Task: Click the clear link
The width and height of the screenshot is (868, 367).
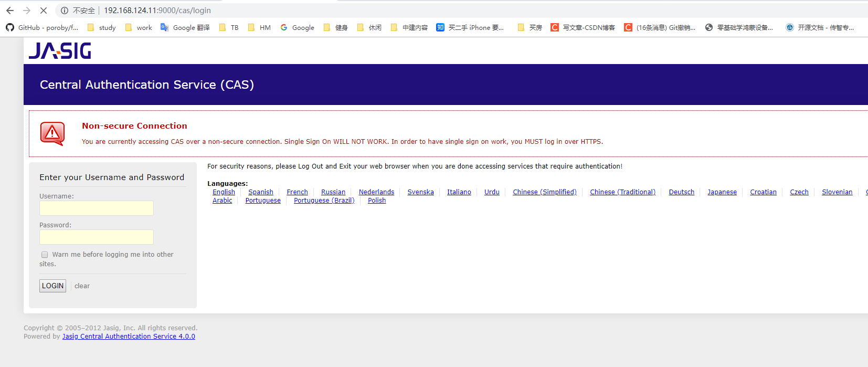Action: 82,286
